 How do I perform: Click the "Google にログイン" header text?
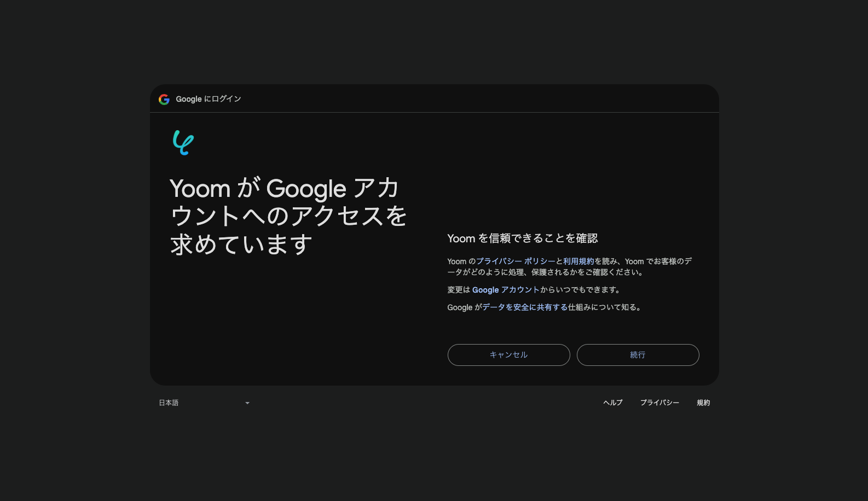[208, 99]
